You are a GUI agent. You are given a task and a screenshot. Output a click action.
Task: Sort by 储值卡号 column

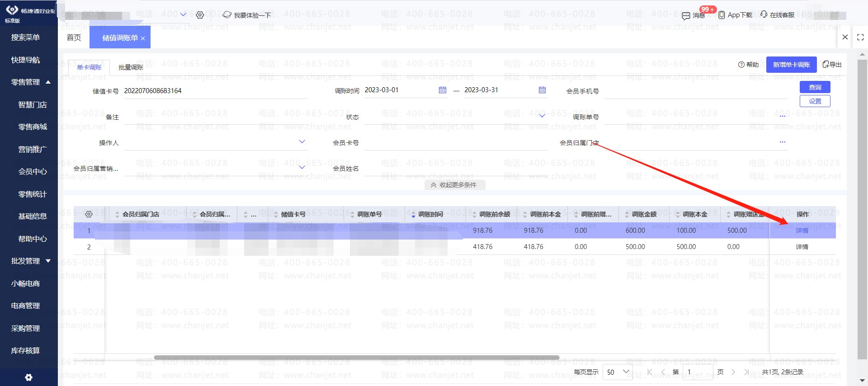tap(276, 215)
